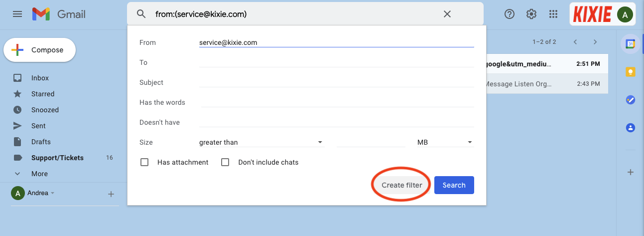Open the Google apps grid
Image resolution: width=644 pixels, height=236 pixels.
(x=553, y=14)
